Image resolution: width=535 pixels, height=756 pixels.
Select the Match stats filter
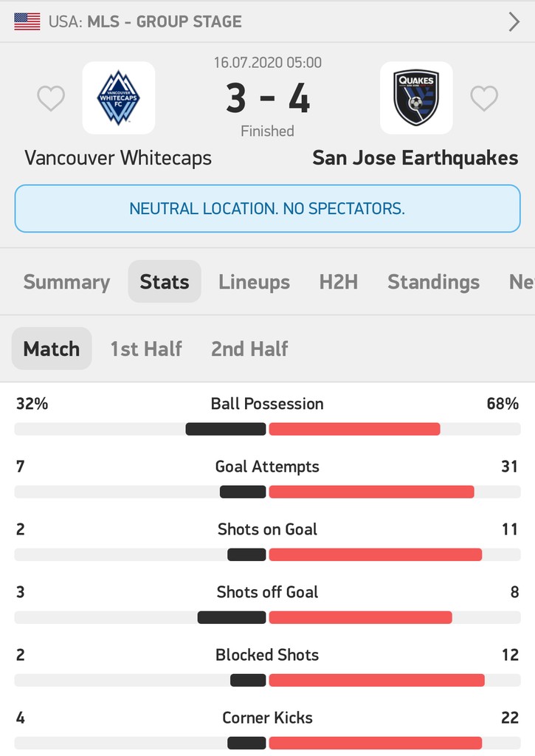coord(52,348)
